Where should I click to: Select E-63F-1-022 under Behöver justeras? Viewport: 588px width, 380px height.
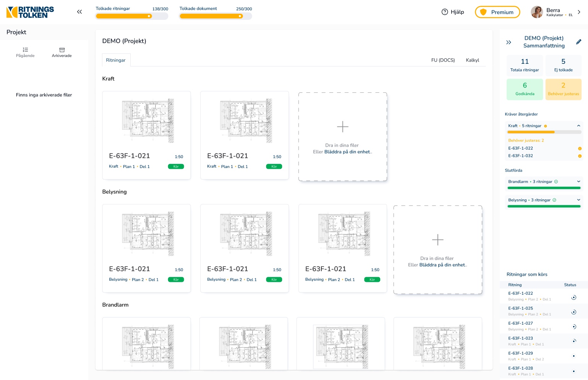tap(520, 148)
